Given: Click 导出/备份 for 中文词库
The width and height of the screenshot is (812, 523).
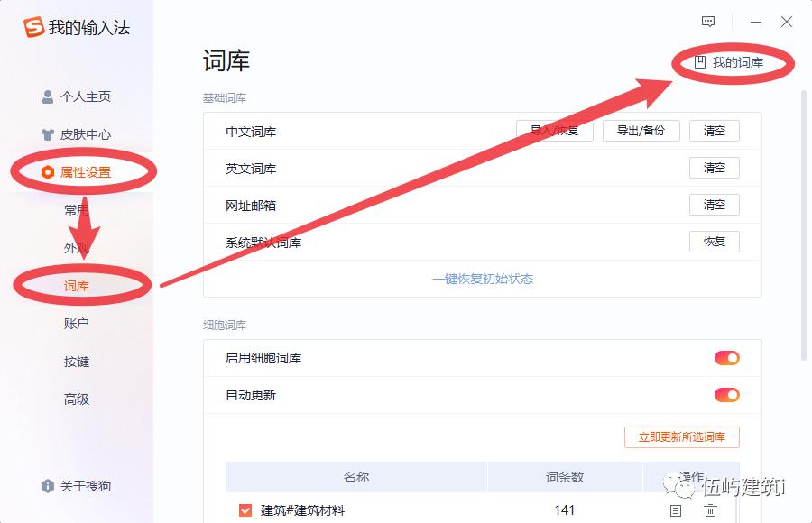Looking at the screenshot, I should click(641, 131).
